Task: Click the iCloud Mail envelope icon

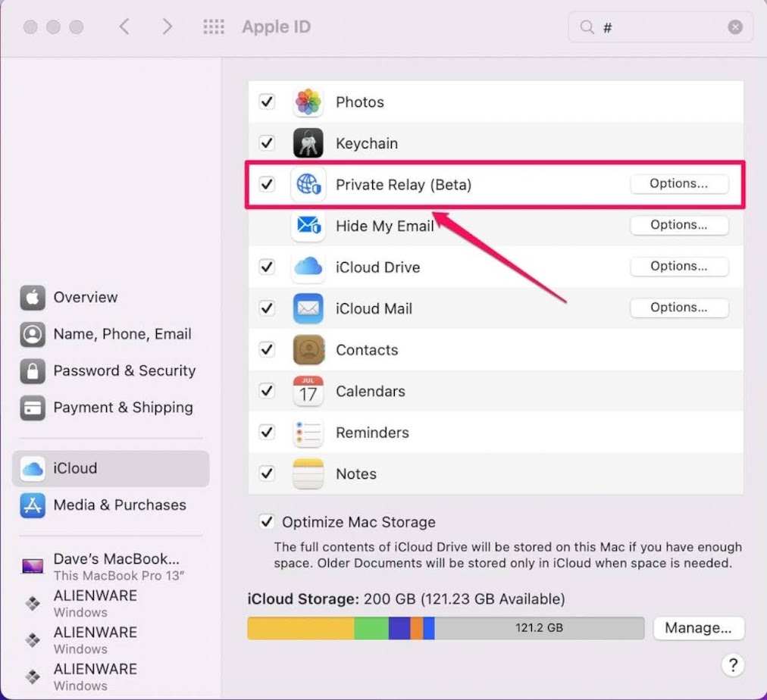Action: coord(308,308)
